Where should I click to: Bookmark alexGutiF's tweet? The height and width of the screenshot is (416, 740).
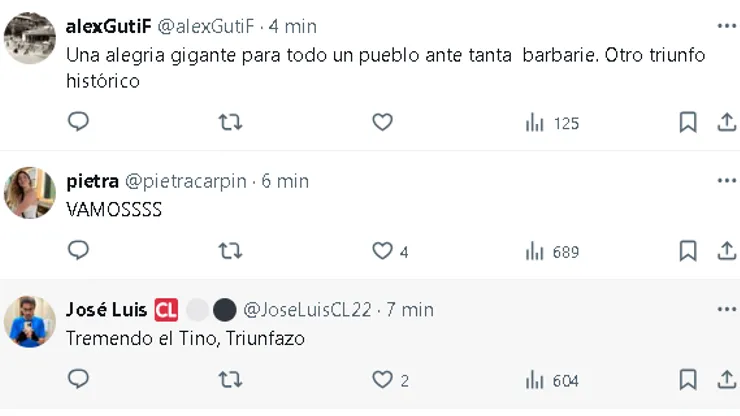(688, 122)
